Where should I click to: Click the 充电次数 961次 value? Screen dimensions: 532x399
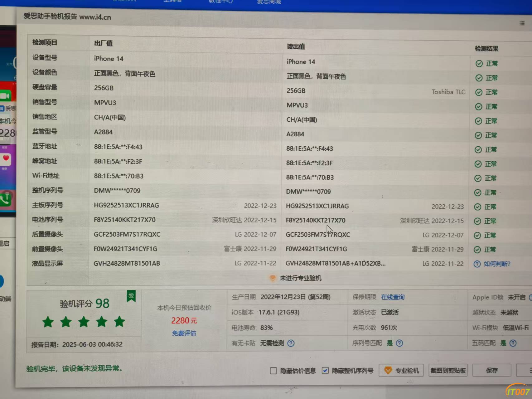point(389,328)
